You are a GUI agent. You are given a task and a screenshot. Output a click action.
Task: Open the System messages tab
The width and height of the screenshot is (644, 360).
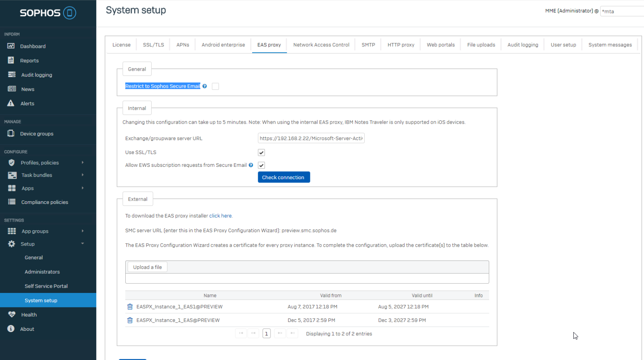[x=610, y=45]
